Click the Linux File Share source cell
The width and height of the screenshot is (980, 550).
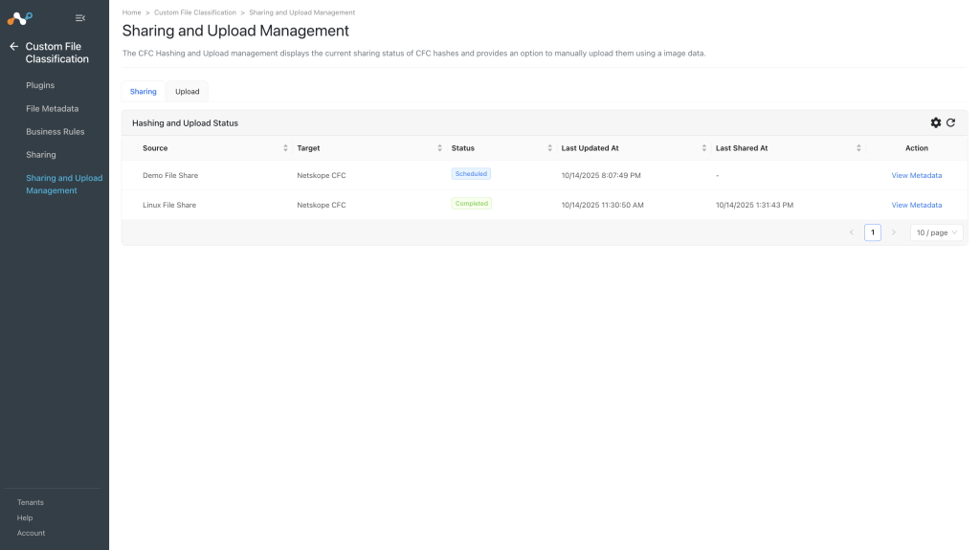click(169, 205)
